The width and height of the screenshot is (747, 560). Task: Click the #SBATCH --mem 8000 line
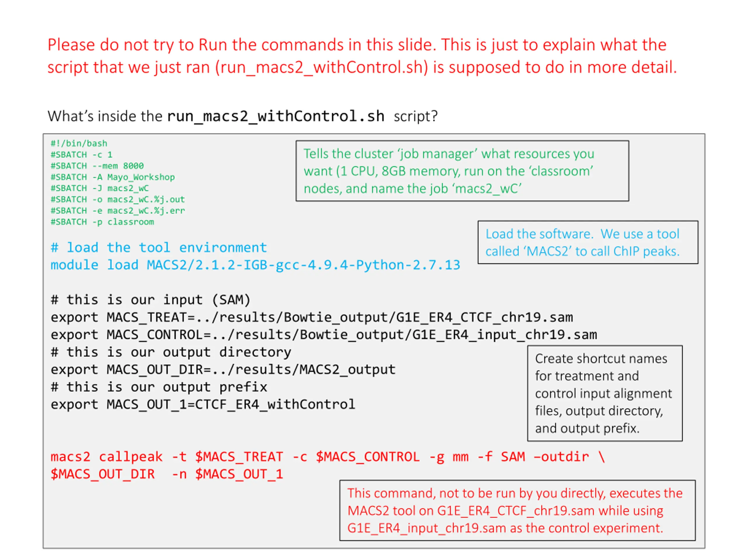coord(97,166)
